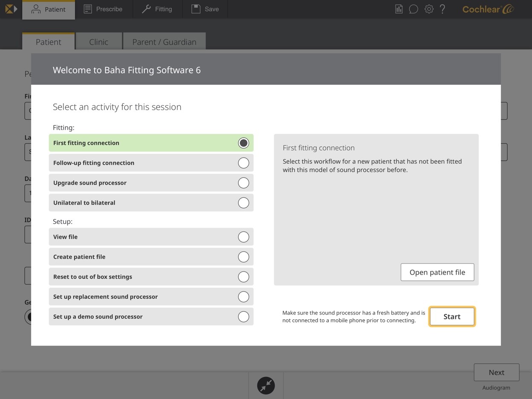Choose Unilateral to bilateral activity

243,203
